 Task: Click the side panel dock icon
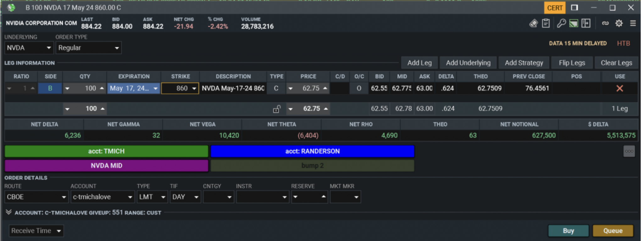pos(586,23)
